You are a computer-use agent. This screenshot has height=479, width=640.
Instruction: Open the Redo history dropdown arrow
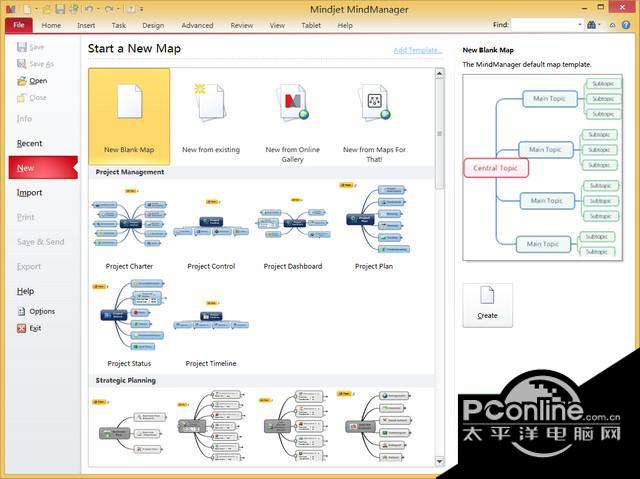(118, 9)
